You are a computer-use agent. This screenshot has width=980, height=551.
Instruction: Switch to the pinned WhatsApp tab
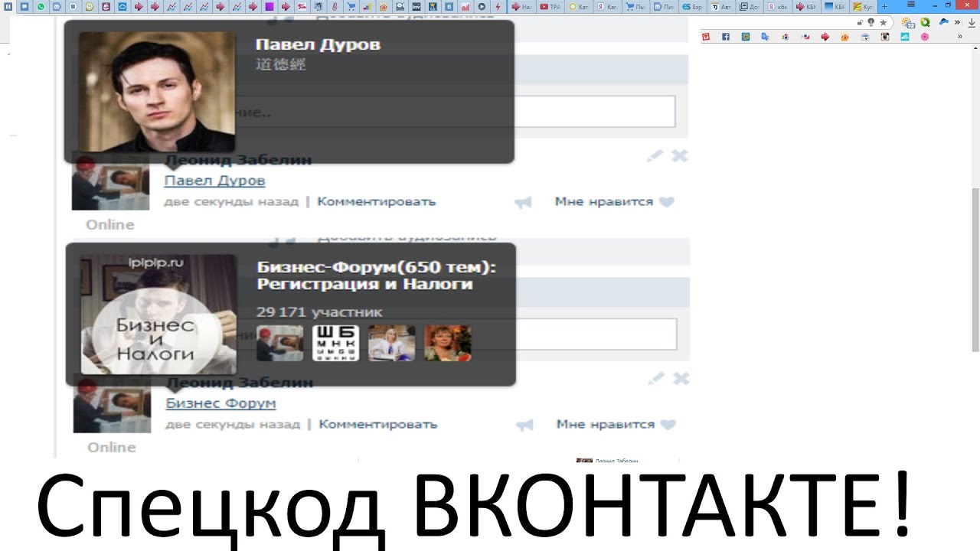41,7
